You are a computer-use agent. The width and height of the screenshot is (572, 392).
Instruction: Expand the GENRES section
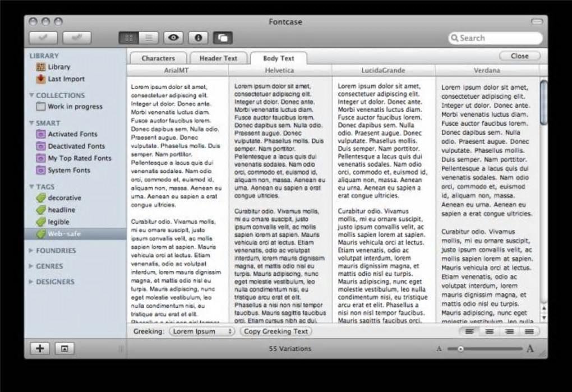pyautogui.click(x=31, y=266)
